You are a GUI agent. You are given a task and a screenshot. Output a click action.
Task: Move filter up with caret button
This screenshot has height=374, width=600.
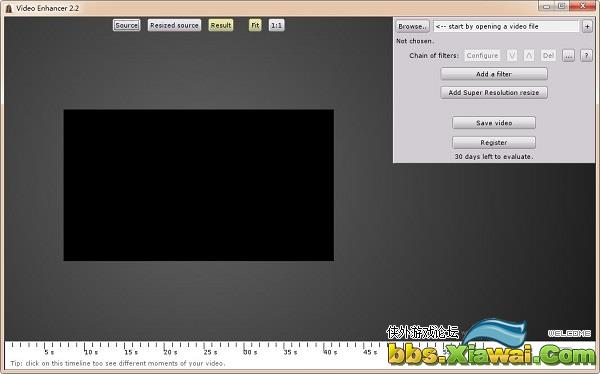click(x=528, y=56)
